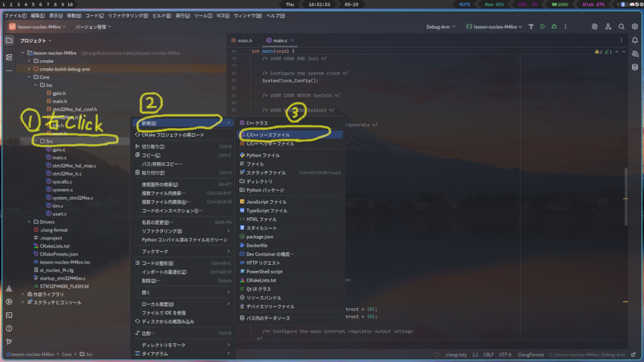Open more run actions menu
Screen dimensions: 644x362
pos(566,27)
